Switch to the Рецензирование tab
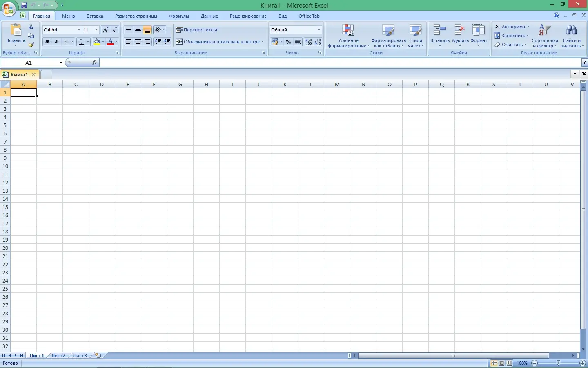Screen dimensions: 588x368 pos(248,16)
